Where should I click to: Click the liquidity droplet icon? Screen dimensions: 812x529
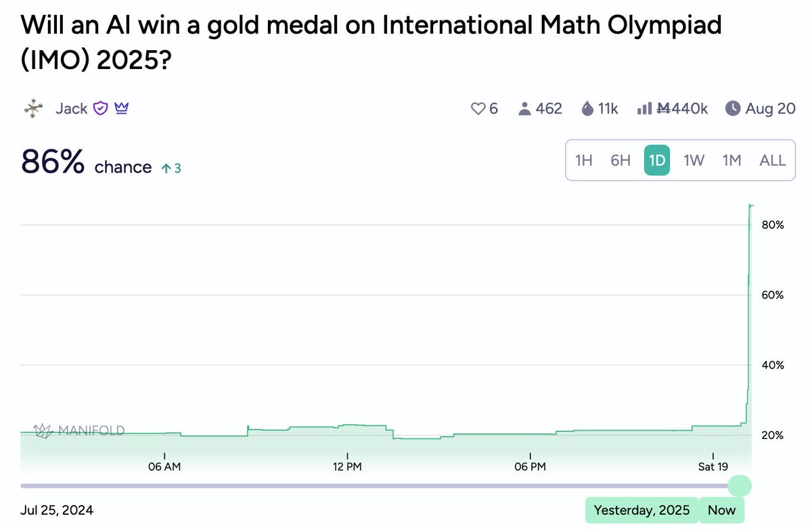tap(588, 108)
